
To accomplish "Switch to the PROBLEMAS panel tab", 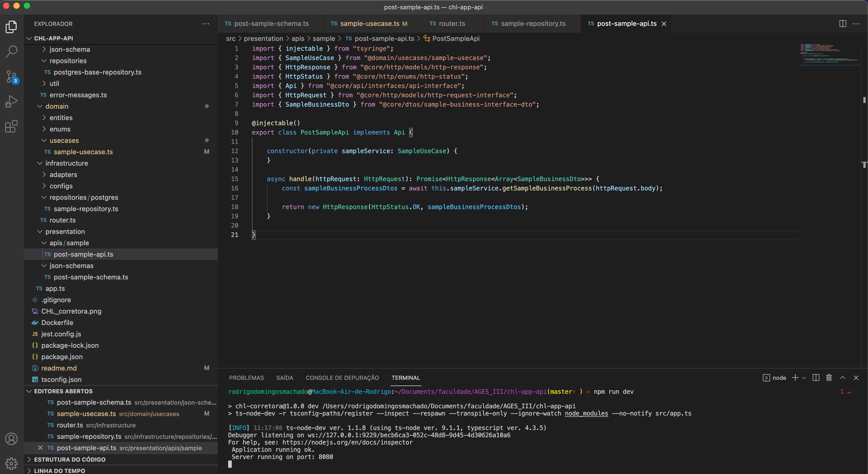I will pyautogui.click(x=246, y=377).
